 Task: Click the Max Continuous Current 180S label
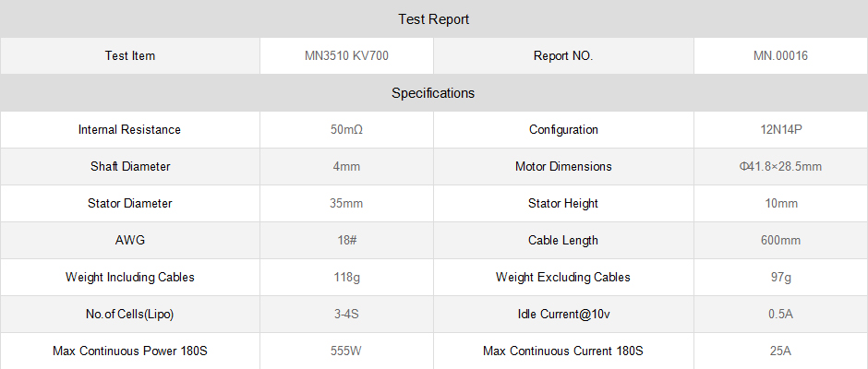(x=563, y=351)
